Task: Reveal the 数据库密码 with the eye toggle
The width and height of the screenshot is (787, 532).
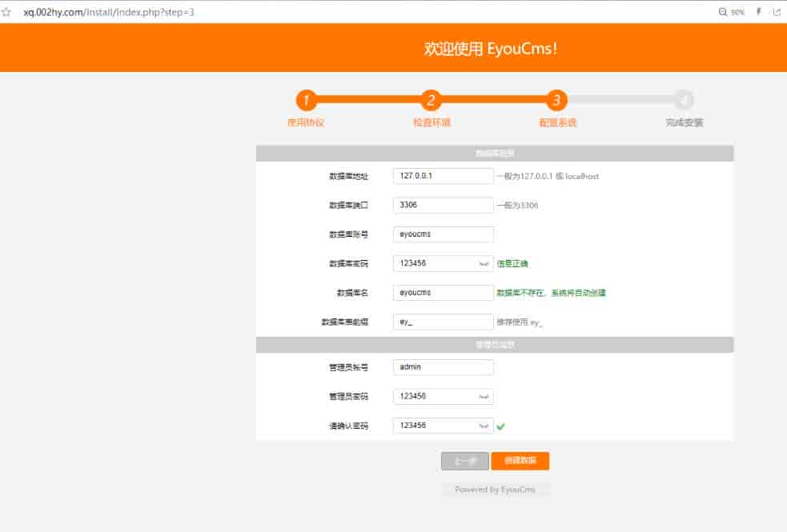Action: coord(484,262)
